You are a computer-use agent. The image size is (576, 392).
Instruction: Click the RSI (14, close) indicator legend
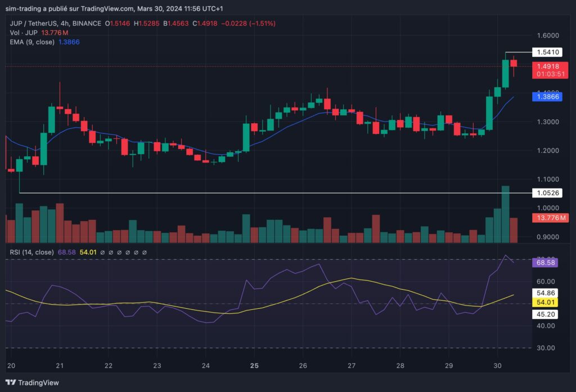click(31, 253)
